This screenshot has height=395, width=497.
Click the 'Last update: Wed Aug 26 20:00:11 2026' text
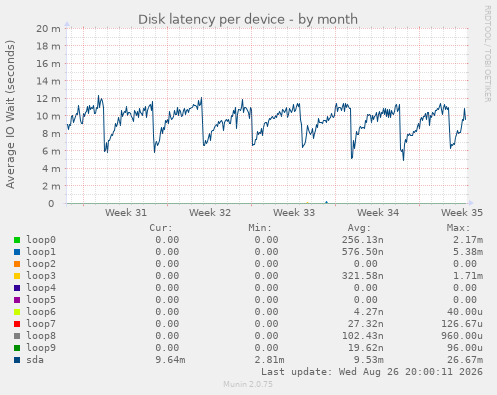pyautogui.click(x=372, y=372)
